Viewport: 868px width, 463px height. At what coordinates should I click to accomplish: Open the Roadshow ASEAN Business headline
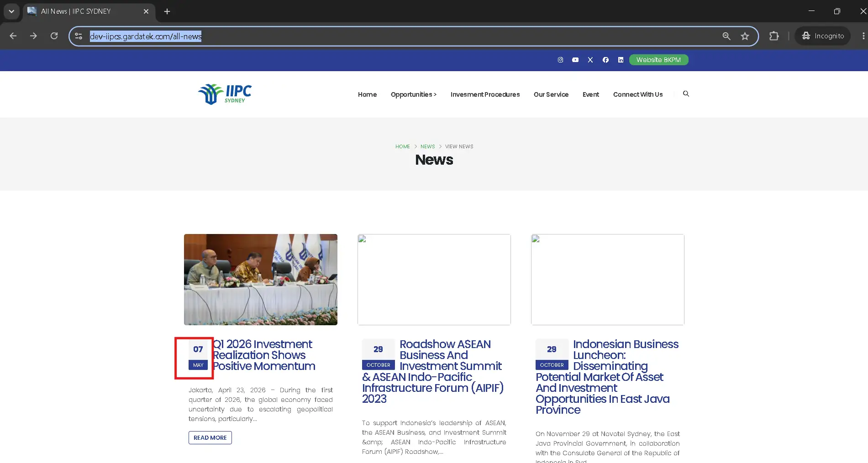(x=433, y=371)
